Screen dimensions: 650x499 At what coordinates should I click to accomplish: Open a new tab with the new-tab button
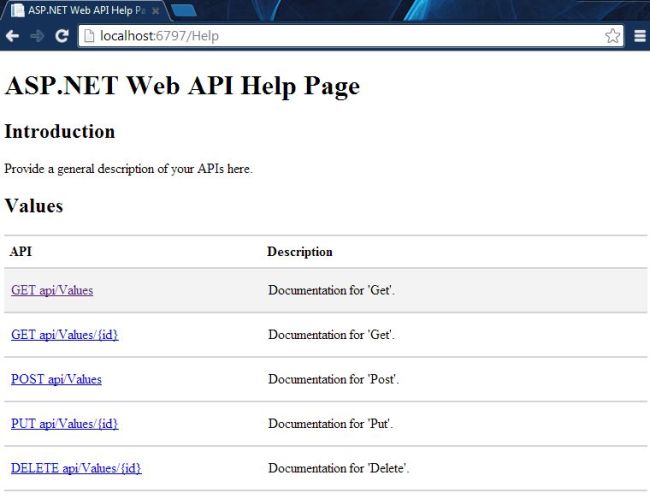(184, 10)
